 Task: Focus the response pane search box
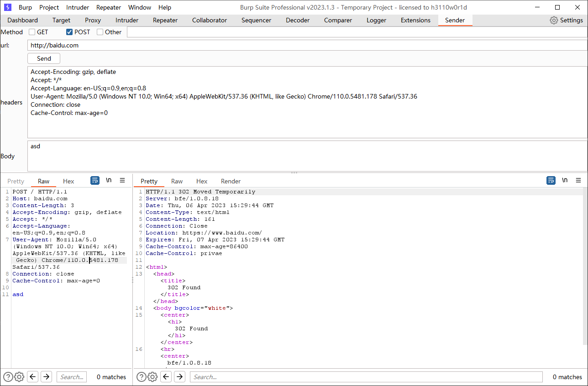pos(366,377)
